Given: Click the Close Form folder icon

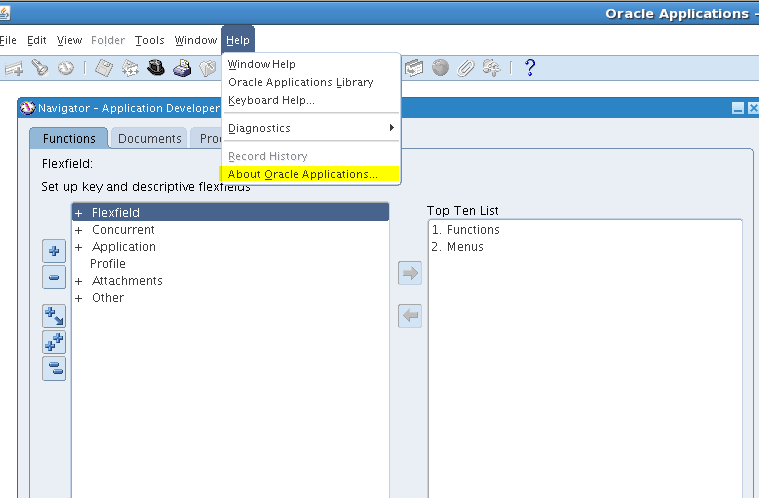Looking at the screenshot, I should point(208,68).
